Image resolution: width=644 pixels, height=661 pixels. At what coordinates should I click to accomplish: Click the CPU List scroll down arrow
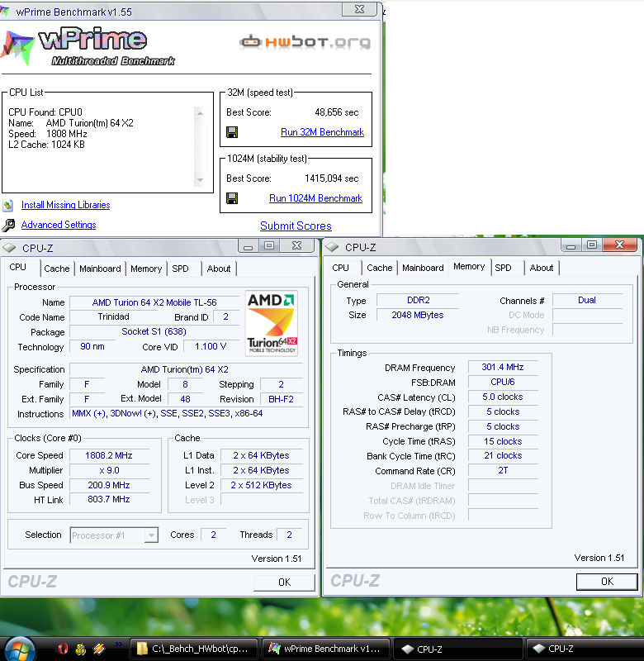(x=200, y=180)
